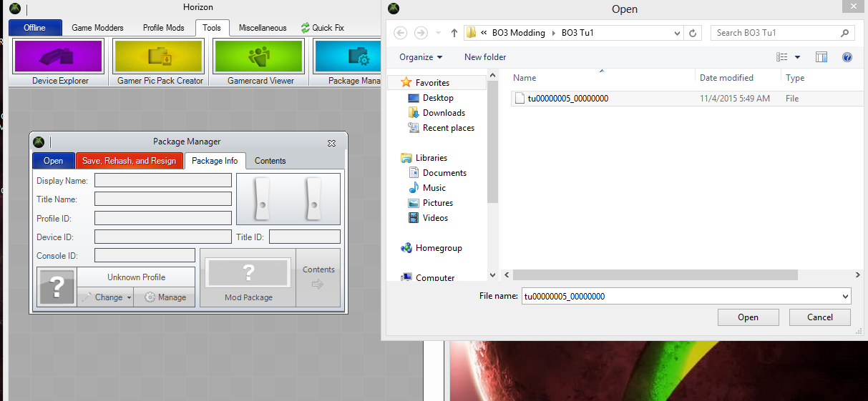Expand address bar history dropdown

pyautogui.click(x=678, y=33)
